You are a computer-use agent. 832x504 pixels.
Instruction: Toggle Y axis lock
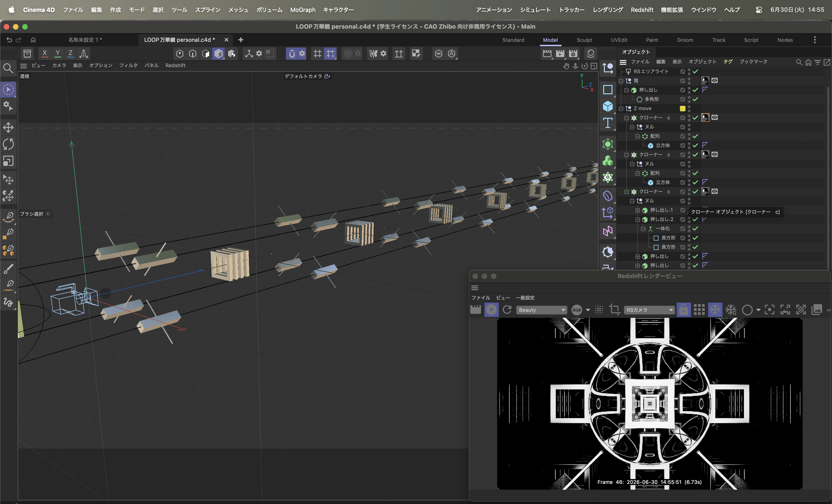tap(58, 53)
